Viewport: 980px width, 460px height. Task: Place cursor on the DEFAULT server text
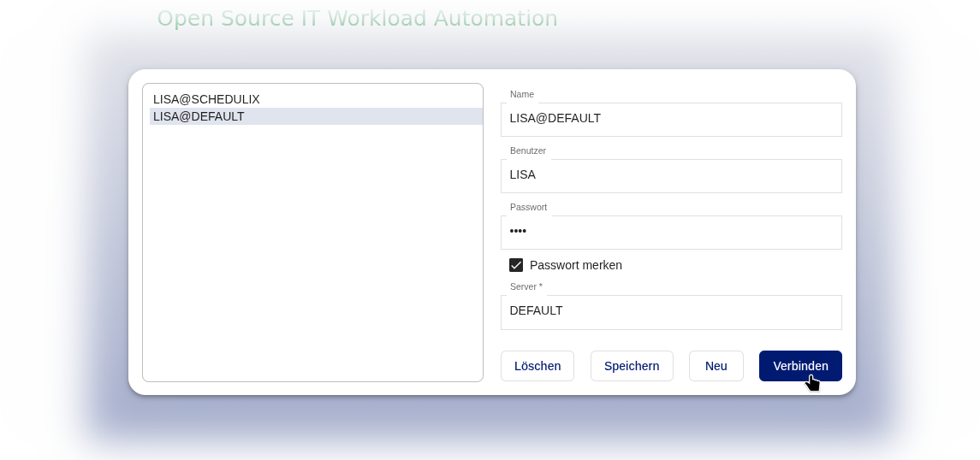click(x=536, y=311)
